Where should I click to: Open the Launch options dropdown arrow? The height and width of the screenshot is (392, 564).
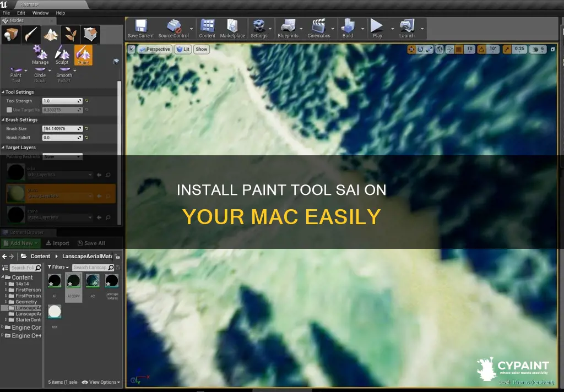(x=422, y=29)
